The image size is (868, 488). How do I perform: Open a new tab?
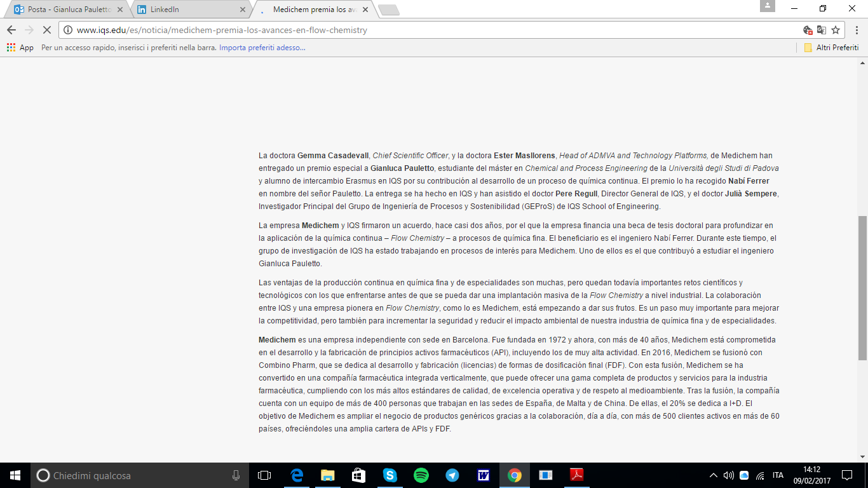[388, 10]
